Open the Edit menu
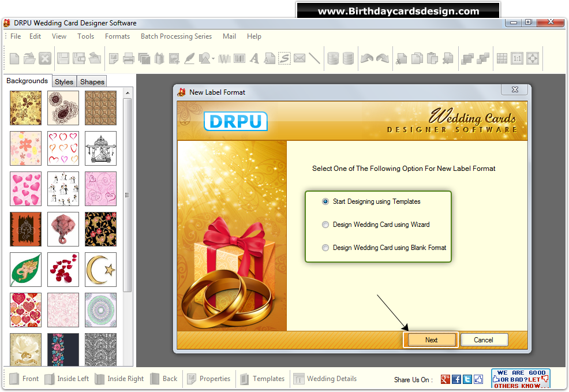This screenshot has width=569, height=392. coord(35,36)
